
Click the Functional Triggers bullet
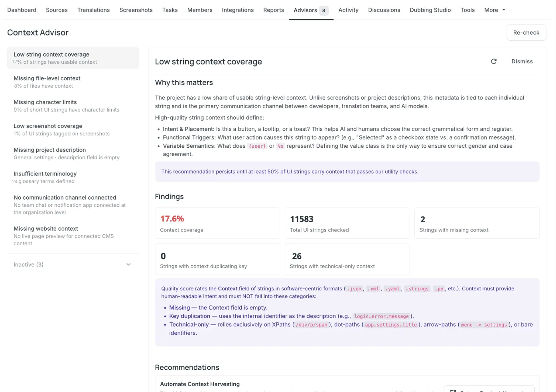pyautogui.click(x=339, y=137)
